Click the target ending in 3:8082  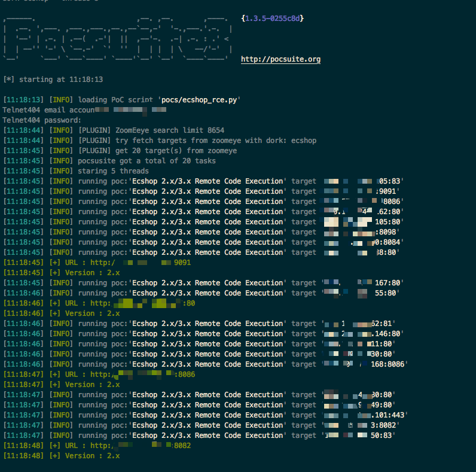[x=361, y=425]
